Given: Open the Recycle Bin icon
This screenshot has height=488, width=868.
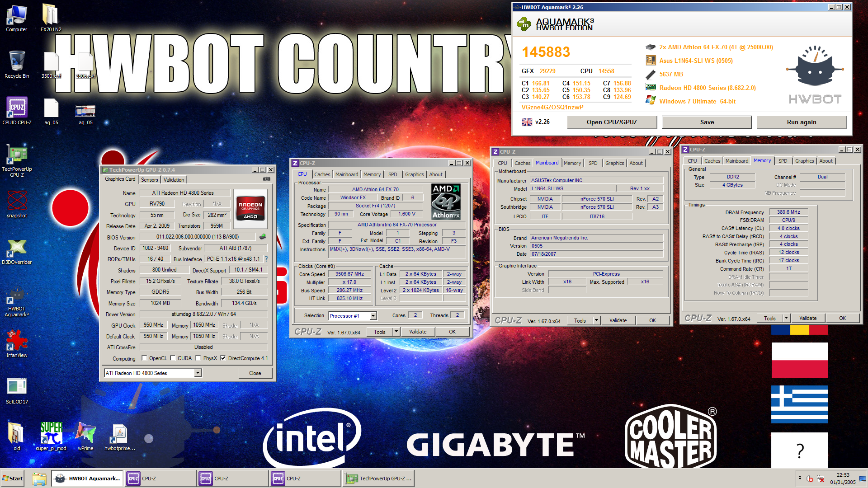Looking at the screenshot, I should (16, 65).
